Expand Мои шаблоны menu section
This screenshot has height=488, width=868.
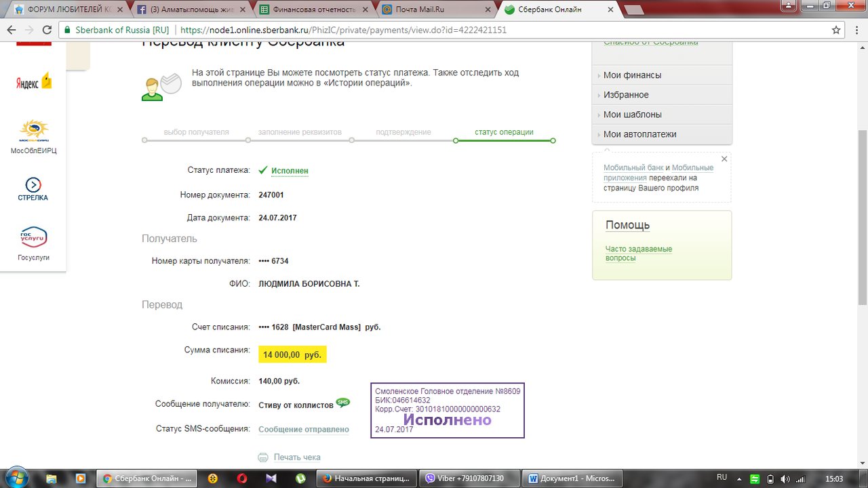pyautogui.click(x=662, y=115)
